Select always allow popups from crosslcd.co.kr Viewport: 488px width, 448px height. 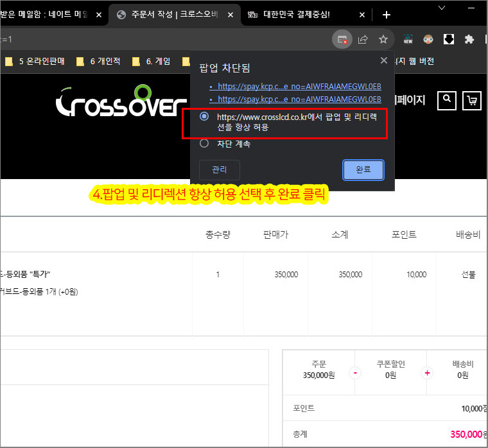tap(204, 117)
